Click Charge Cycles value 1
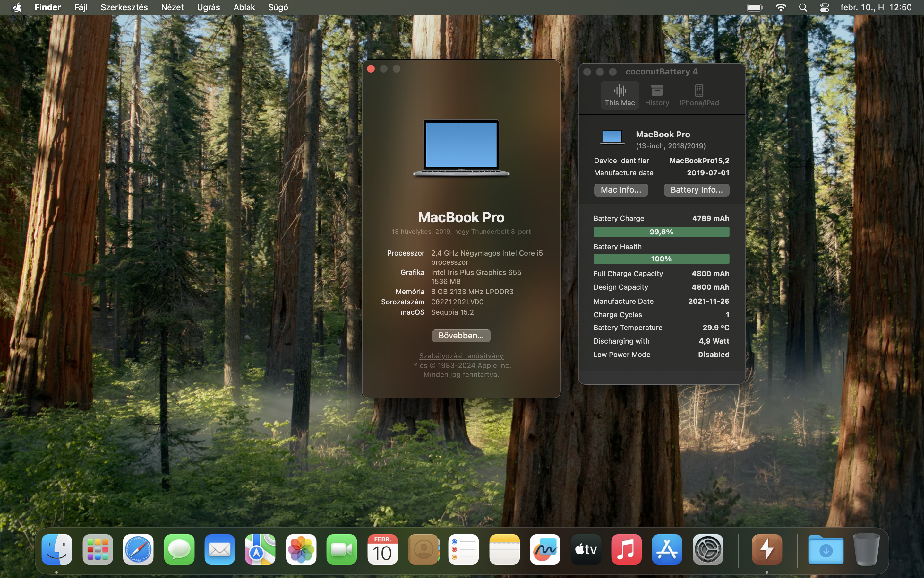Image resolution: width=924 pixels, height=578 pixels. (727, 315)
